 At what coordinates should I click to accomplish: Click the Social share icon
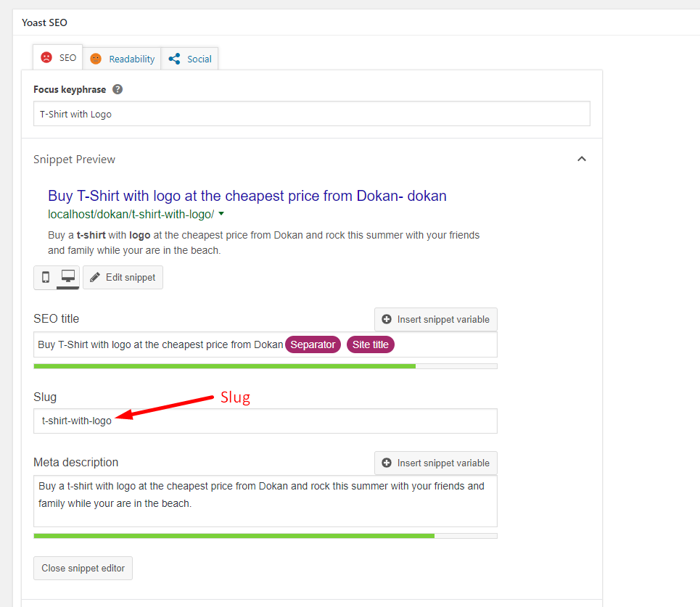[x=175, y=59]
